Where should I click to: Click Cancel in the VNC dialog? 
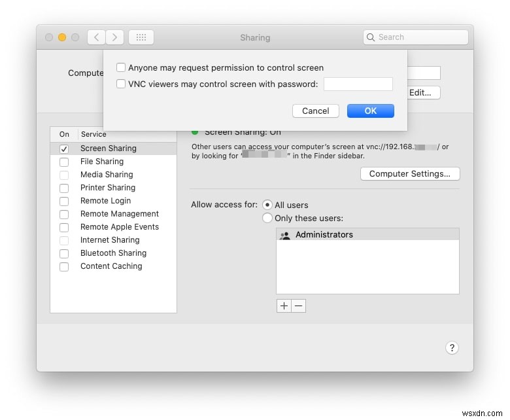pyautogui.click(x=316, y=111)
